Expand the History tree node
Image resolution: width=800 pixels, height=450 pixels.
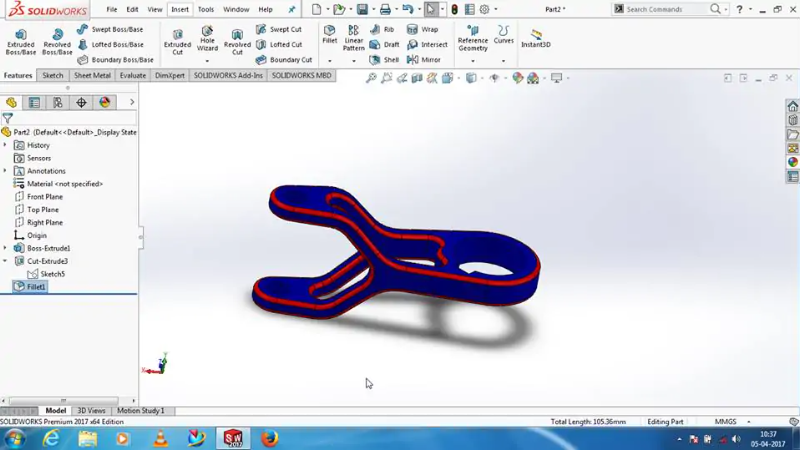[5, 145]
